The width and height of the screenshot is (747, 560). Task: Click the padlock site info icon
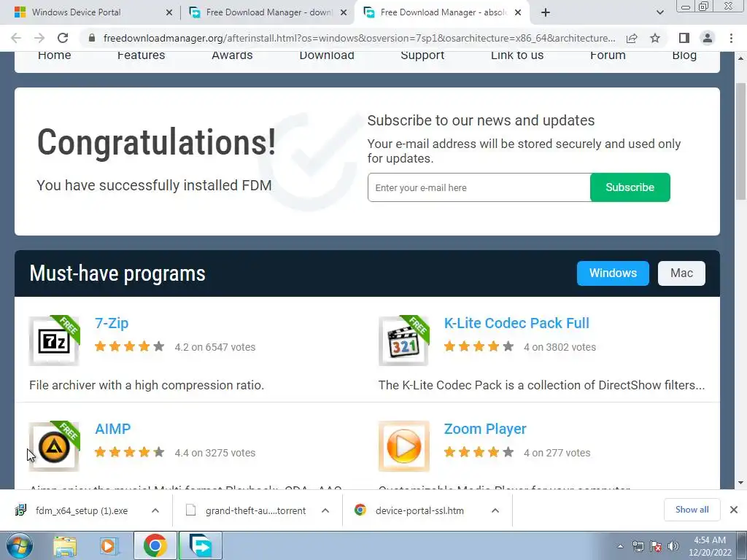[92, 38]
